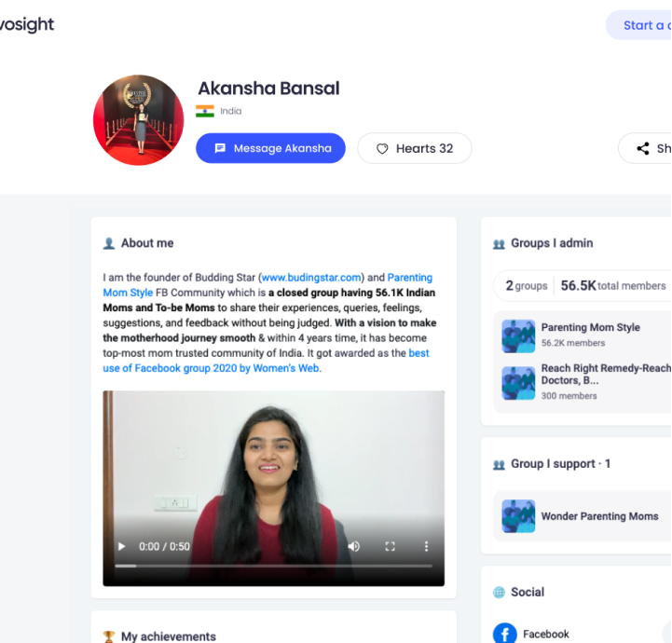The image size is (672, 643).
Task: Click the Group I support heading
Action: pyautogui.click(x=560, y=463)
